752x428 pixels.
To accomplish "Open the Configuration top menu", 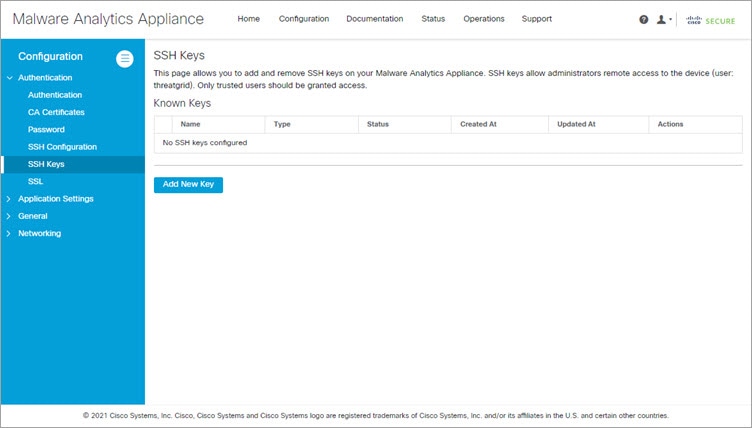I will [304, 19].
